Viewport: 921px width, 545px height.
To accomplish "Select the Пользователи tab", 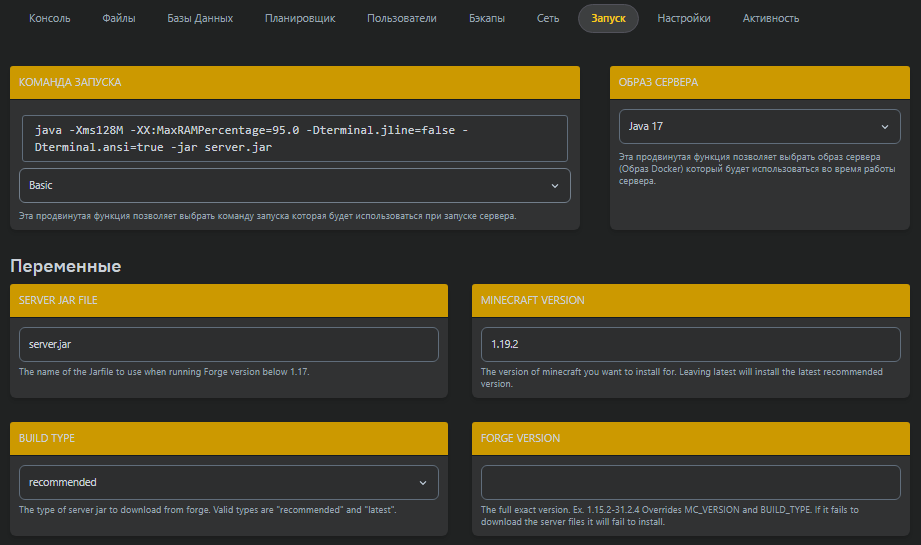I will pyautogui.click(x=401, y=18).
